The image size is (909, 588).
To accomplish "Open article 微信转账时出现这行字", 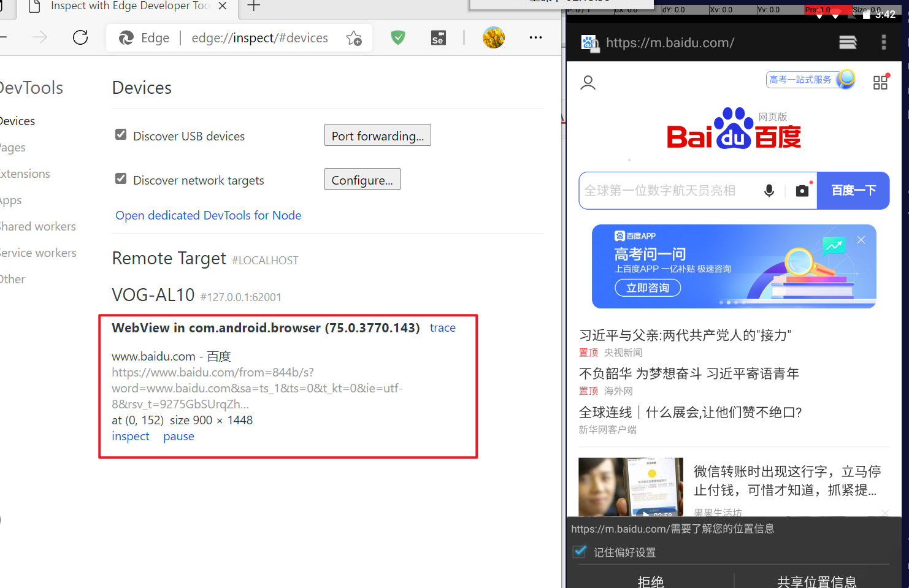I will [x=788, y=481].
